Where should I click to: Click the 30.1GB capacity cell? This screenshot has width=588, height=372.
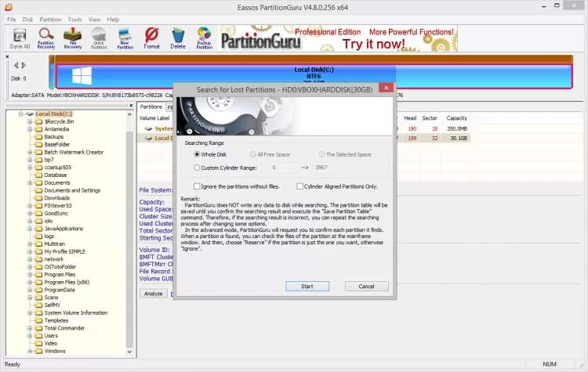coord(459,139)
